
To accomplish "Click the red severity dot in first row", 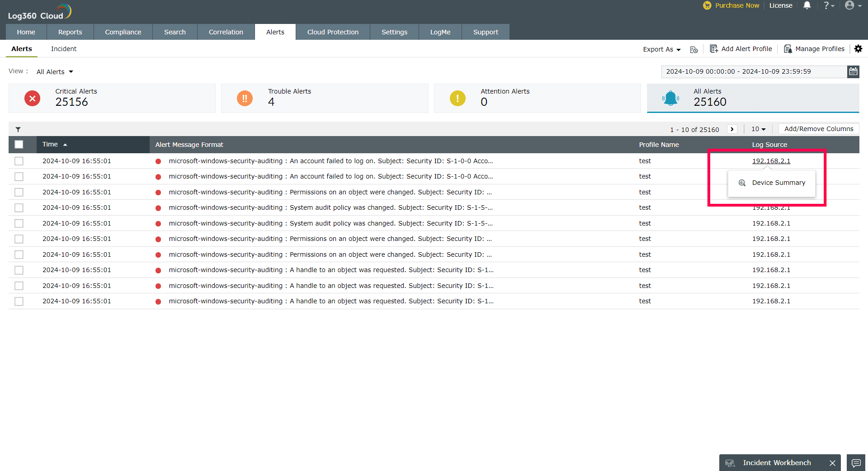I will point(158,161).
